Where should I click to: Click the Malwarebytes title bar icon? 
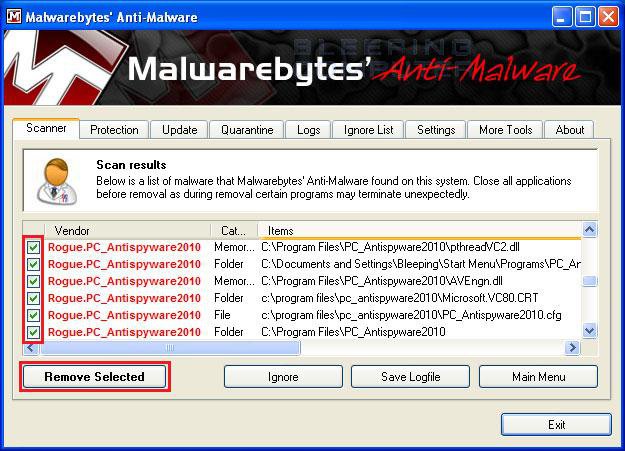pos(14,16)
